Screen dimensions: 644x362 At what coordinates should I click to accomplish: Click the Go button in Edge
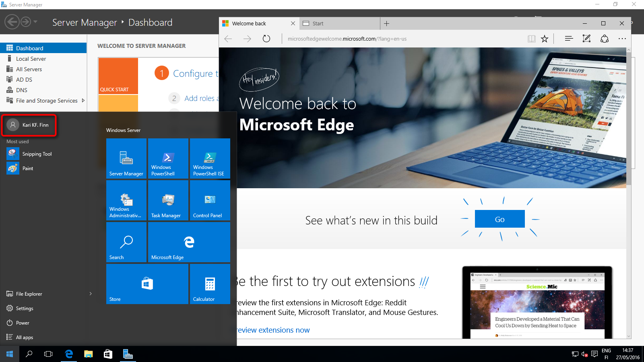coord(500,219)
